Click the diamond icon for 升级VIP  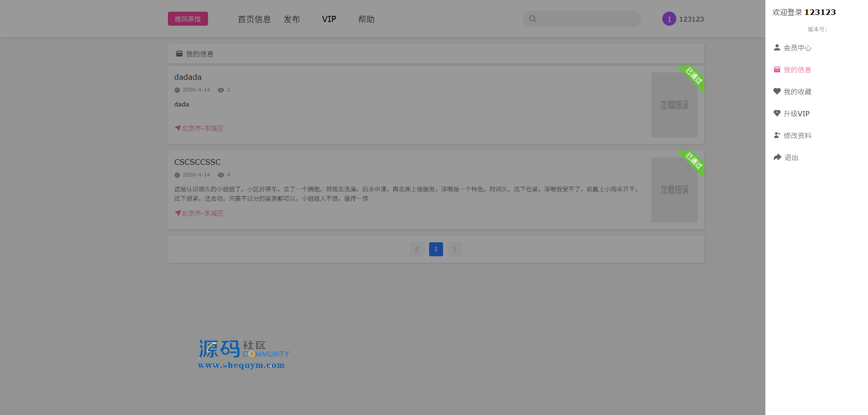tap(777, 113)
